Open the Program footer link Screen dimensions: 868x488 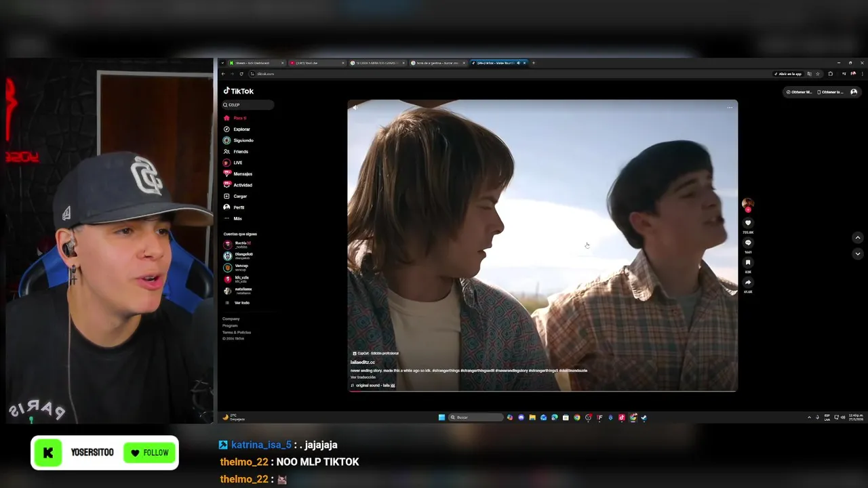coord(230,325)
